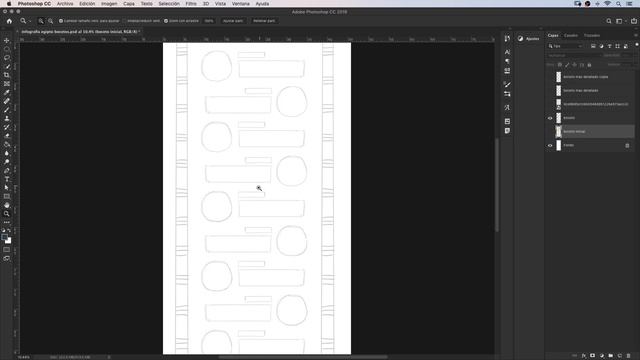Screen dimensions: 640x360
Task: Open the Brushes panel icon in side strip
Action: point(507,84)
